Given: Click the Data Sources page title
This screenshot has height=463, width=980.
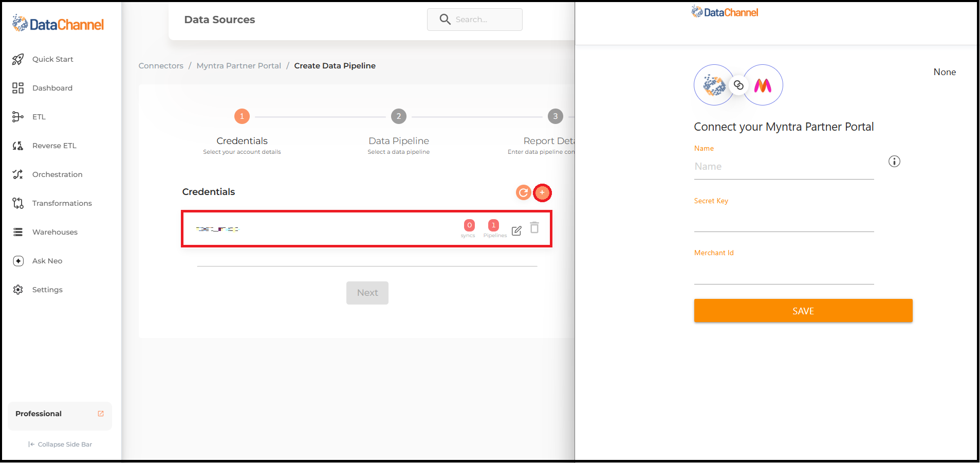Looking at the screenshot, I should [x=219, y=20].
